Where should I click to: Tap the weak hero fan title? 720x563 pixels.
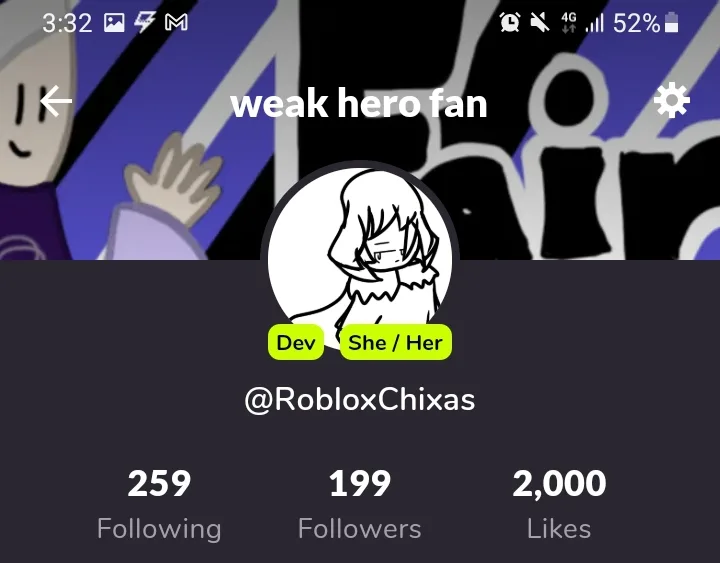pyautogui.click(x=359, y=103)
